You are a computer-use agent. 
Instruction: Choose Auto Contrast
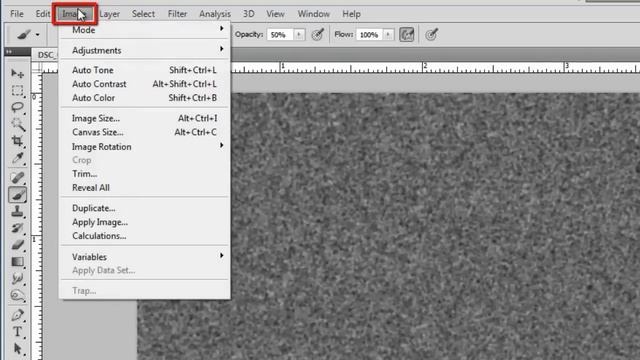(x=145, y=84)
